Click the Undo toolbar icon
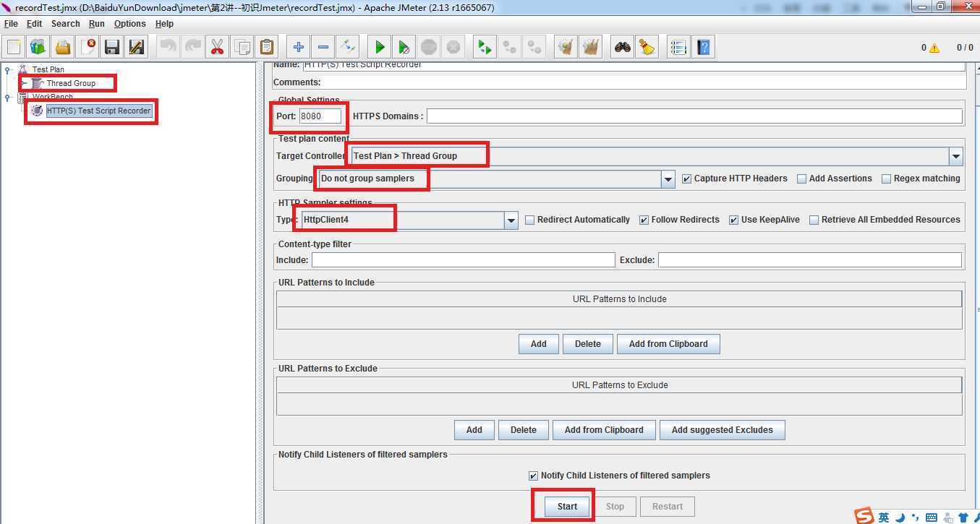The width and height of the screenshot is (980, 524). coord(169,47)
